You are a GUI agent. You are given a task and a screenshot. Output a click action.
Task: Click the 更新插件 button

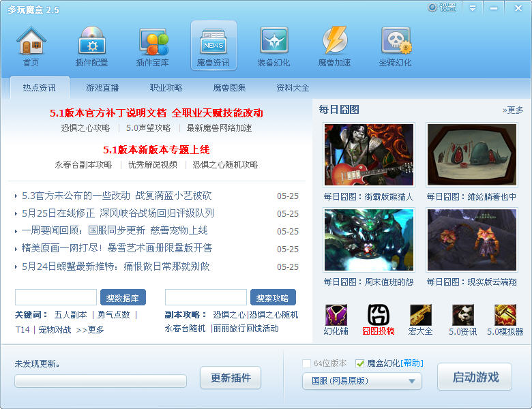tap(231, 378)
